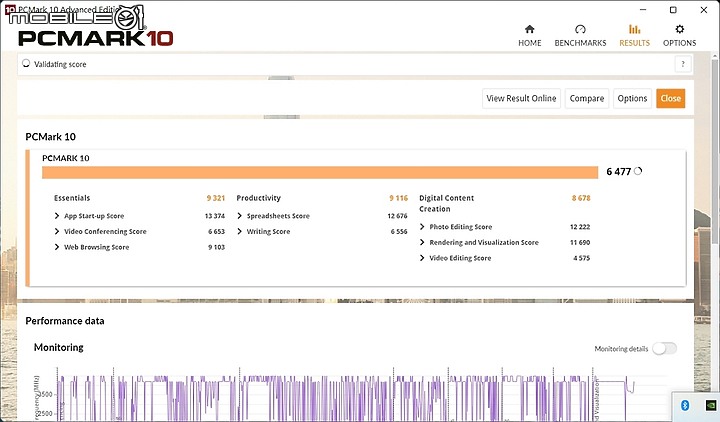Toggle the Monitoring details switch
720x422 pixels.
coord(664,349)
